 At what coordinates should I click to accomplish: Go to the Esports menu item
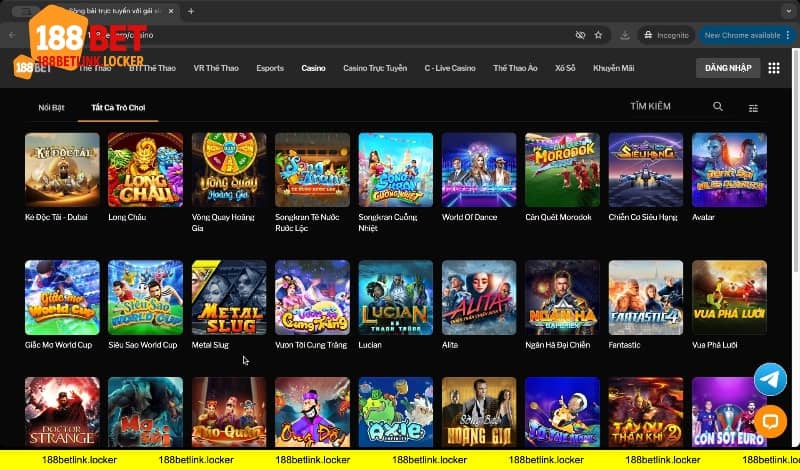(x=270, y=68)
